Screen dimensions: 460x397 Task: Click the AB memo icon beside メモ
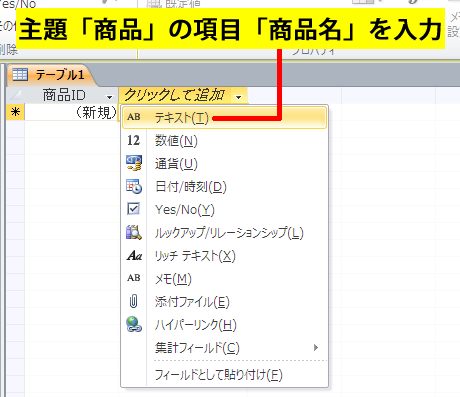coord(134,278)
